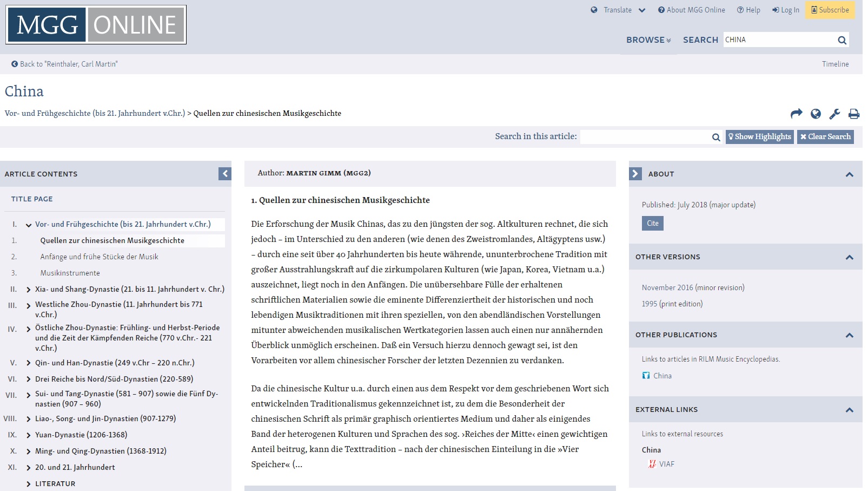Expand Qin- und Han-Dynastie section
868x491 pixels.
point(29,363)
